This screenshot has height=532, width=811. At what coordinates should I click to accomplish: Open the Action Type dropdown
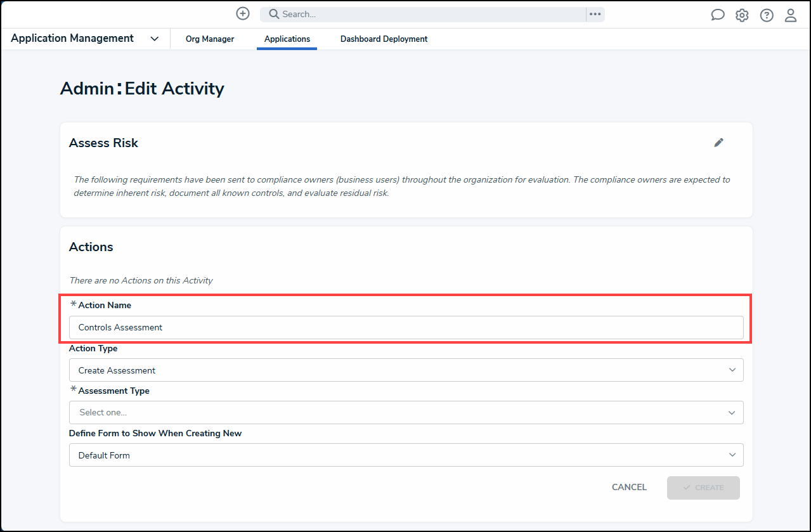click(406, 370)
